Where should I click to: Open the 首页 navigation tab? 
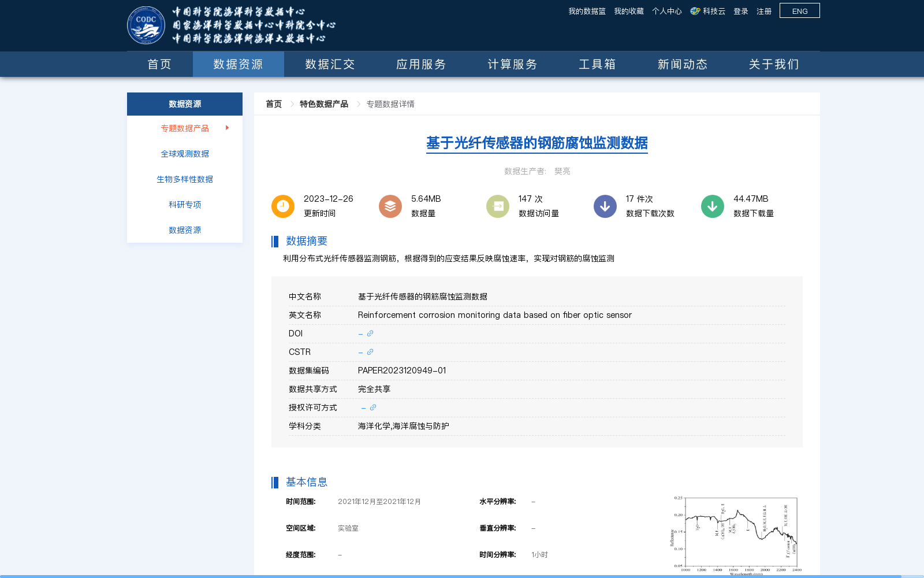click(x=160, y=64)
